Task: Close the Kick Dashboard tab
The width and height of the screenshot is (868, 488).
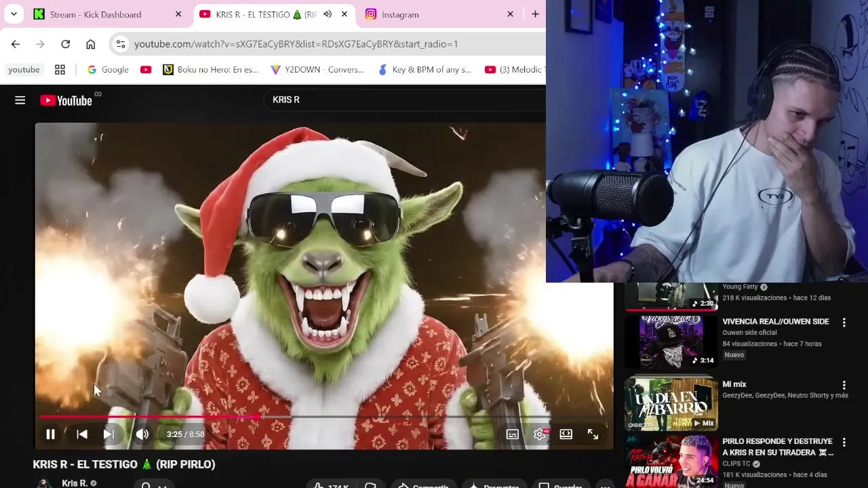Action: click(x=178, y=14)
